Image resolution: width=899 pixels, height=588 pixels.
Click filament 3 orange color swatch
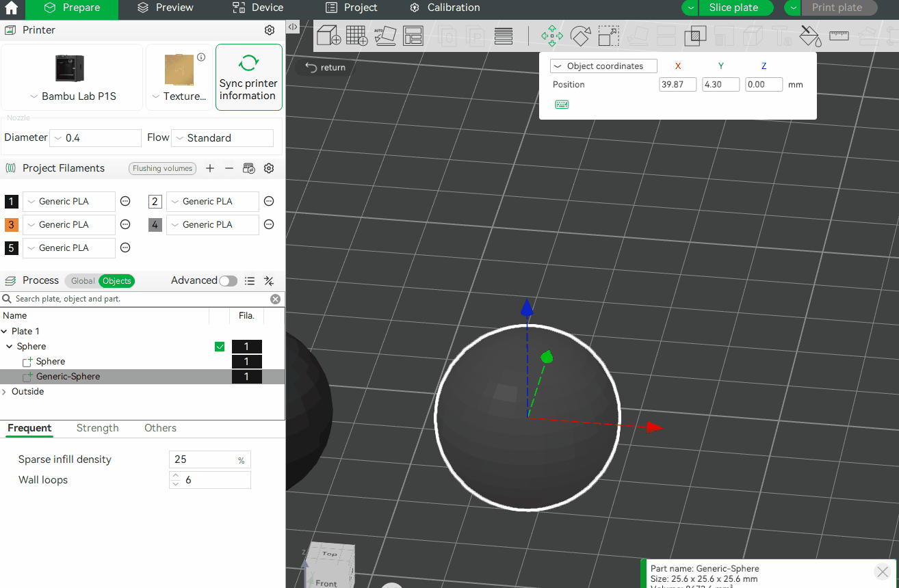(12, 224)
